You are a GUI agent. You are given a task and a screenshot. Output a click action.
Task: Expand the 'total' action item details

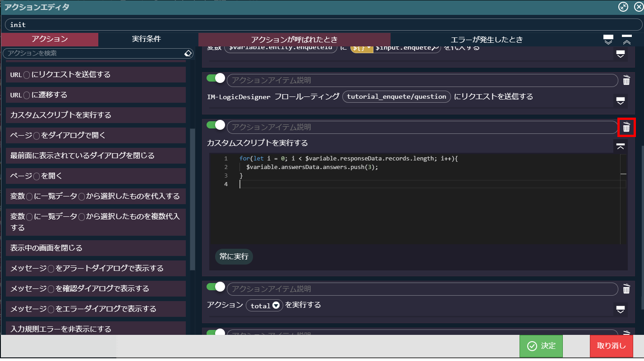[x=621, y=309]
